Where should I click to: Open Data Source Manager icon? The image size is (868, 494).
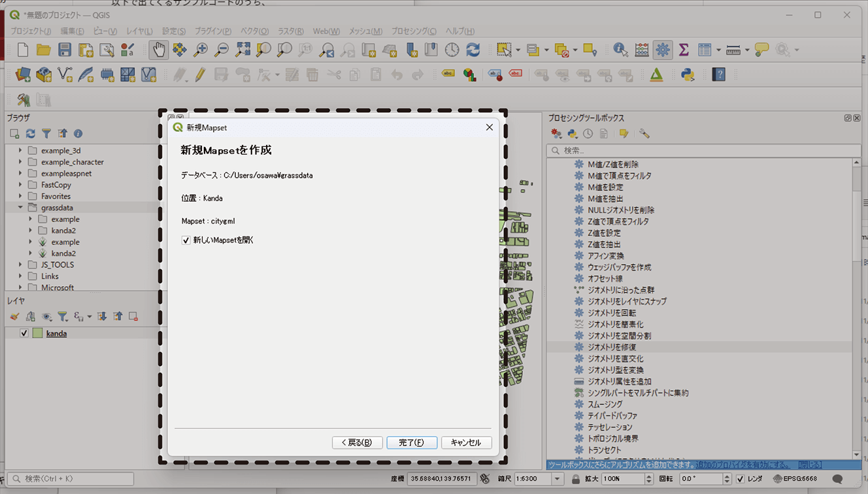[23, 74]
